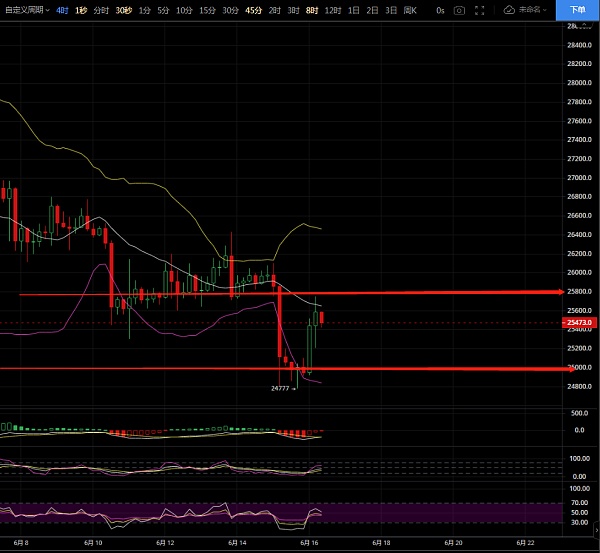
Task: Click the camera screenshot icon
Action: 459,10
